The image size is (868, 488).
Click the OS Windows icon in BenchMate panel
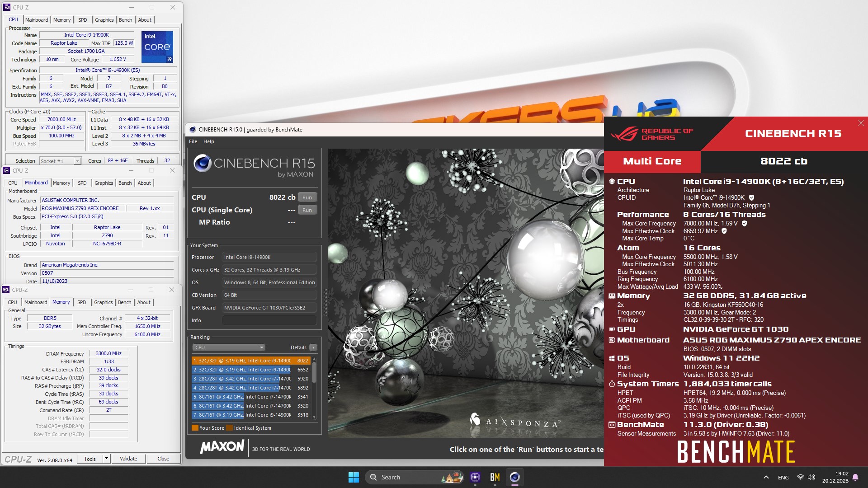(x=612, y=358)
